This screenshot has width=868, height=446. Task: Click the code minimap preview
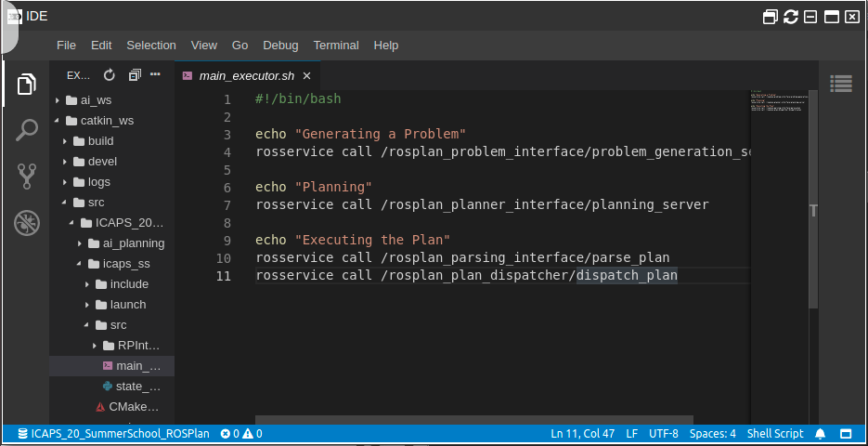point(779,101)
